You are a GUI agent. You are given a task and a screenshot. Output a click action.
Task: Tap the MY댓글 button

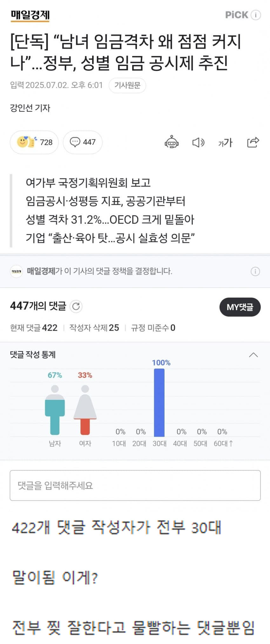(x=240, y=307)
